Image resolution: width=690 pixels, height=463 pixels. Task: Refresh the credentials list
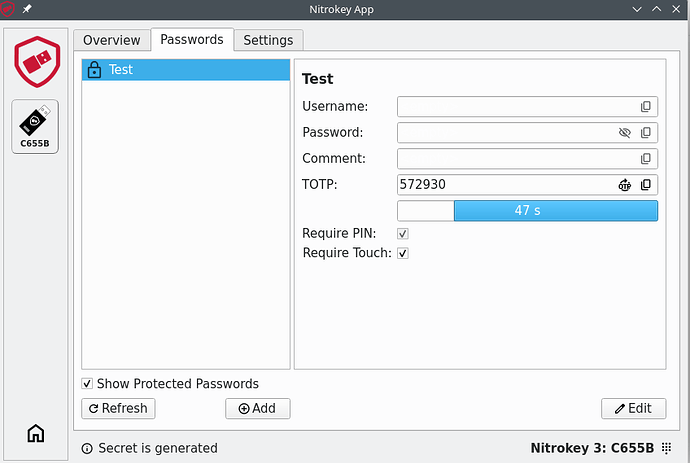click(x=118, y=408)
